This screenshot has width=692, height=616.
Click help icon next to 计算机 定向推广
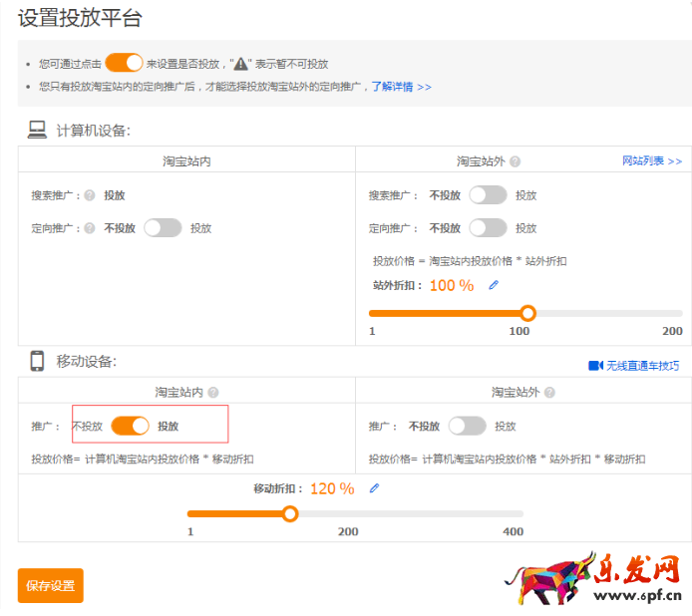(90, 228)
